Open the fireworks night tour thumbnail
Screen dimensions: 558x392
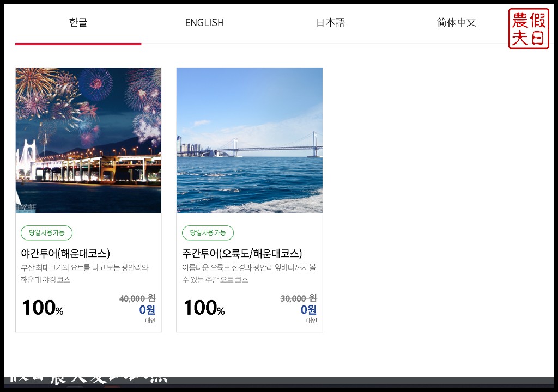[x=88, y=140]
